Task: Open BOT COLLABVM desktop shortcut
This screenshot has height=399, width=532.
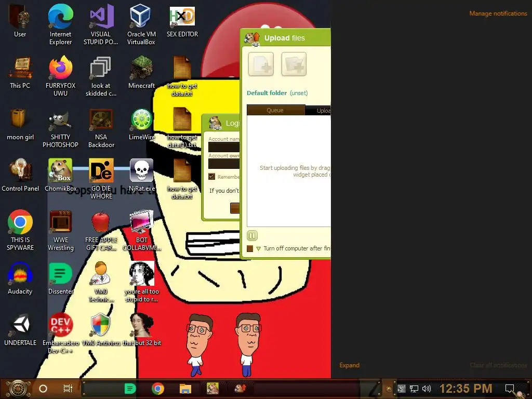Action: pos(141,231)
